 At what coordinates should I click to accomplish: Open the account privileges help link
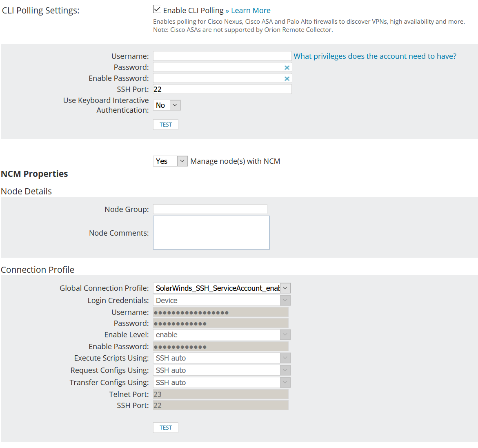click(x=375, y=56)
